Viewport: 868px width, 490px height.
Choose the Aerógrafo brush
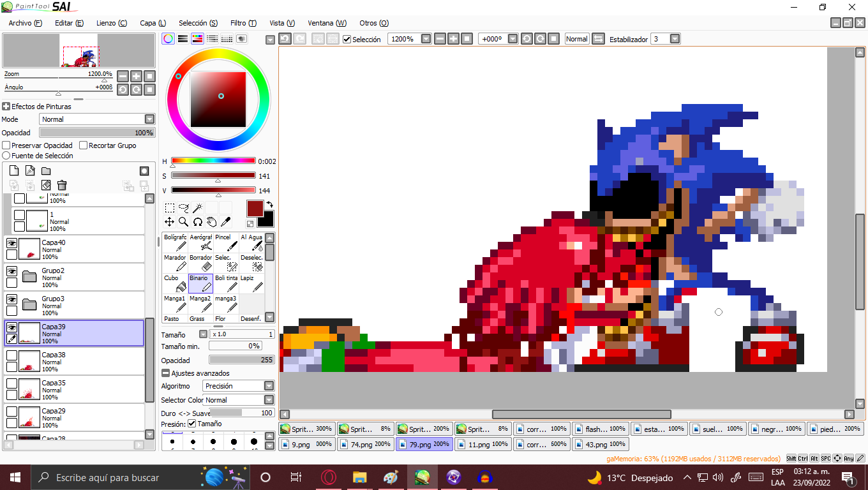pyautogui.click(x=200, y=242)
